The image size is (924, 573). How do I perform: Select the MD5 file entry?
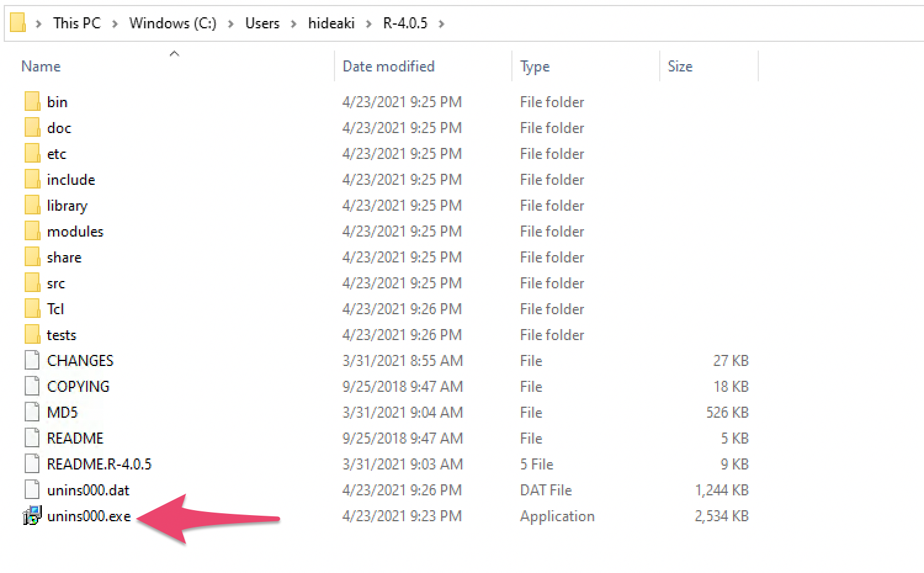tap(62, 412)
